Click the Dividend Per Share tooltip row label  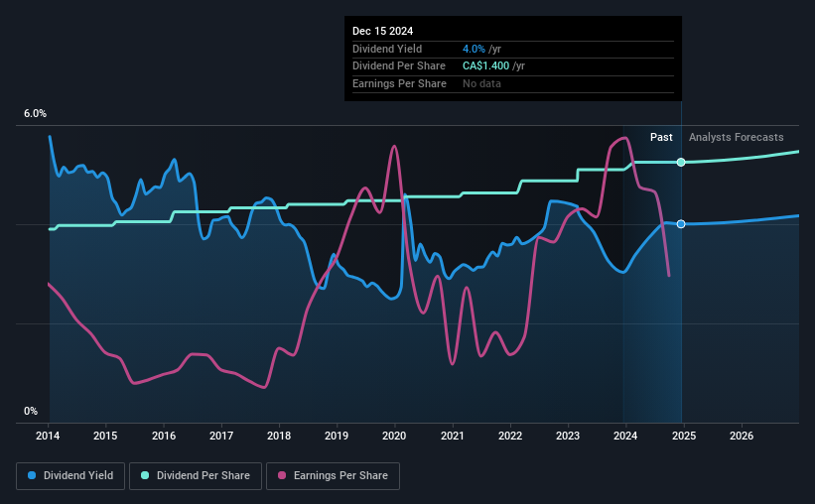[399, 66]
